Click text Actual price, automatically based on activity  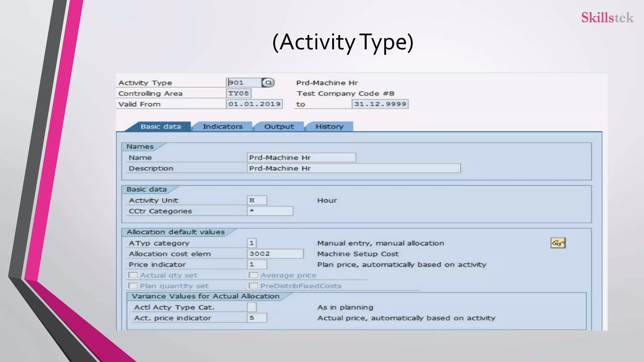coord(406,318)
